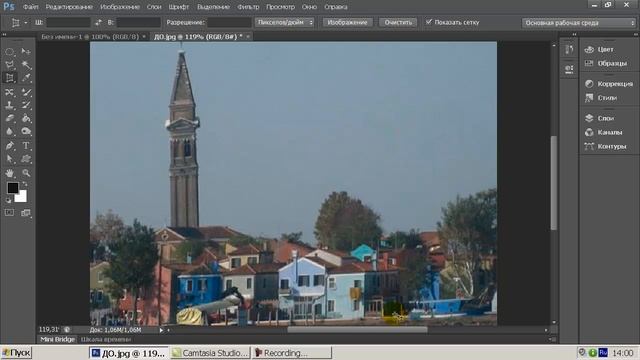Open the Пикселов/дюйм units dropdown

[284, 22]
